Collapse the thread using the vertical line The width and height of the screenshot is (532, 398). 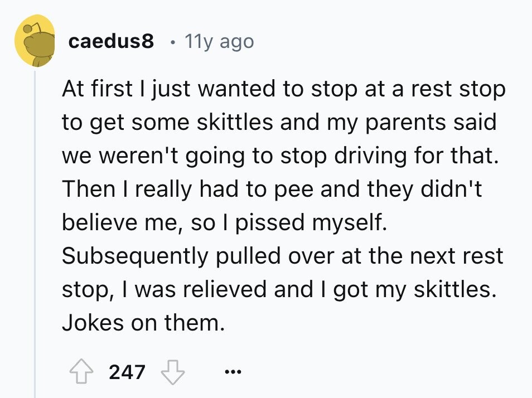(35, 234)
